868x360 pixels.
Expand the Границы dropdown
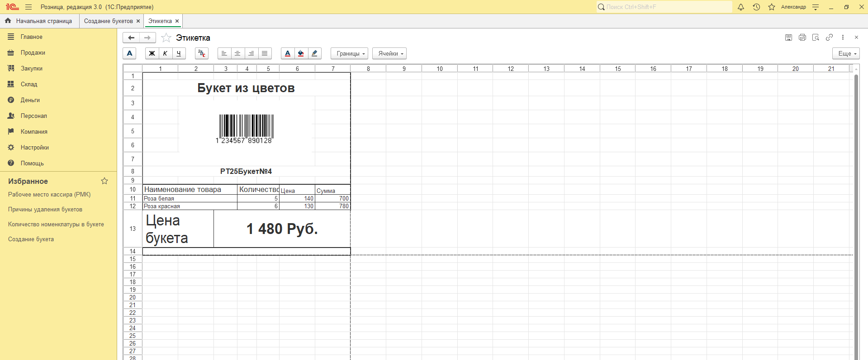click(349, 53)
